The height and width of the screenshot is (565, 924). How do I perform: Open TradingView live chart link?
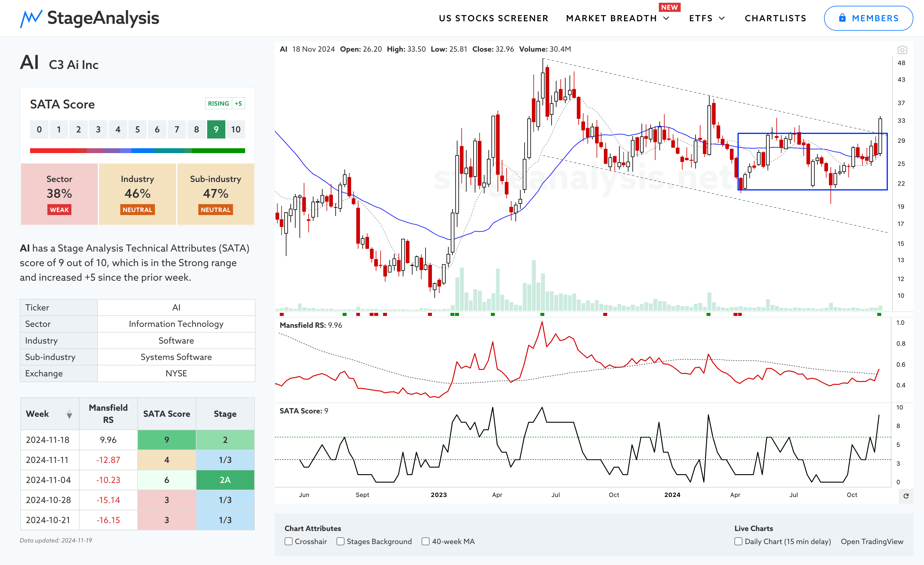tap(872, 541)
